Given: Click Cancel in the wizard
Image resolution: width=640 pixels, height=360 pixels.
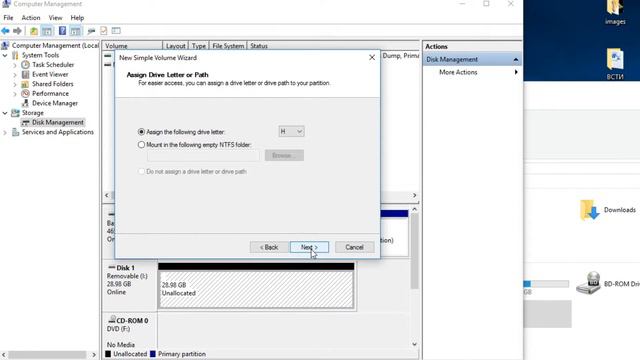Looking at the screenshot, I should click(354, 247).
